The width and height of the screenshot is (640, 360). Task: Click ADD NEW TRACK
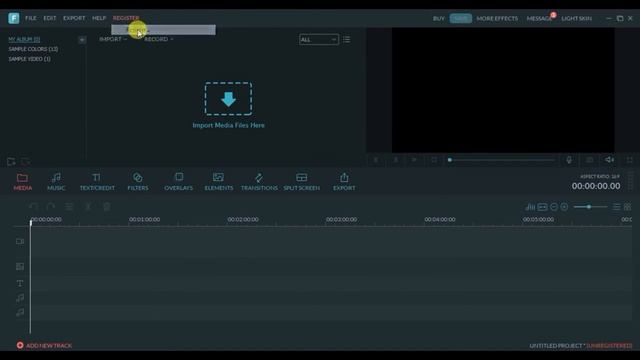click(x=44, y=345)
